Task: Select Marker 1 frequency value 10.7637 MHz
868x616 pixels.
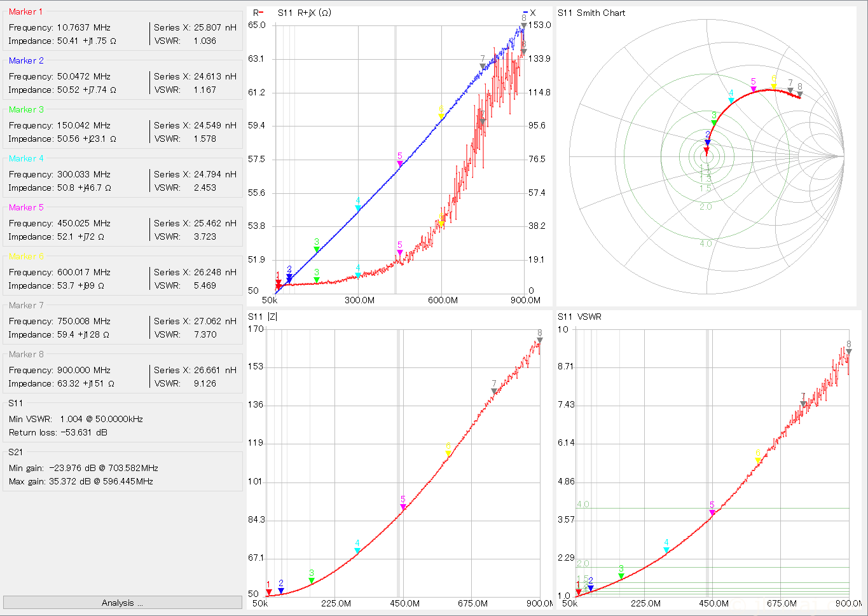Action: [84, 27]
